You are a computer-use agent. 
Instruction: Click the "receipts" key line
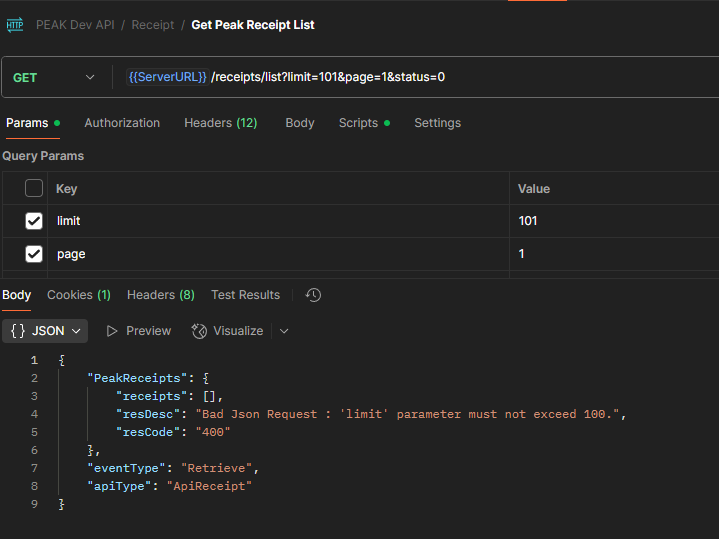[x=170, y=396]
